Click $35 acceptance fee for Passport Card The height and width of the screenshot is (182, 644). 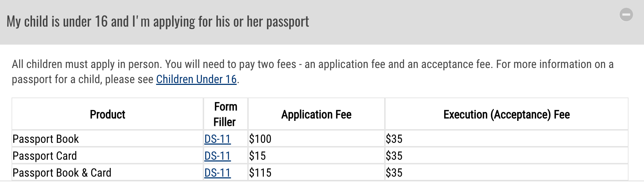coord(394,156)
